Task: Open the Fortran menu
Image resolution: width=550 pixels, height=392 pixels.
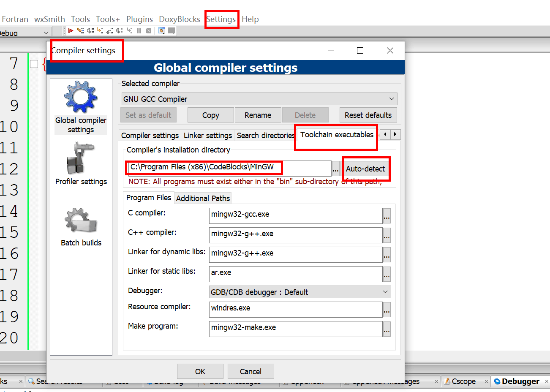Action: [x=15, y=19]
